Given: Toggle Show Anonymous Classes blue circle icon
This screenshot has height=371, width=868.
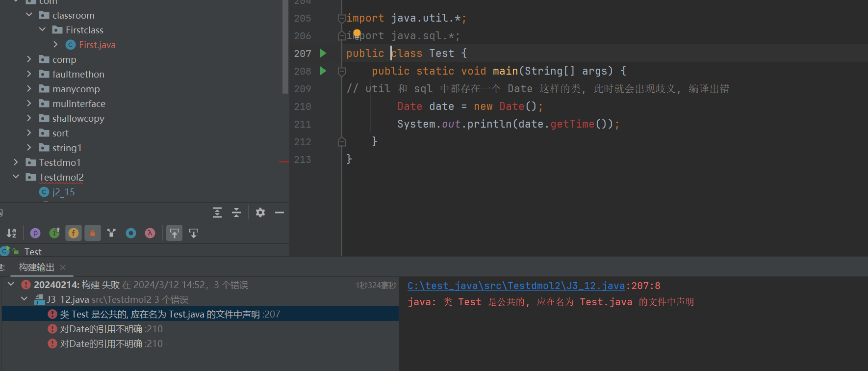Looking at the screenshot, I should (x=131, y=233).
